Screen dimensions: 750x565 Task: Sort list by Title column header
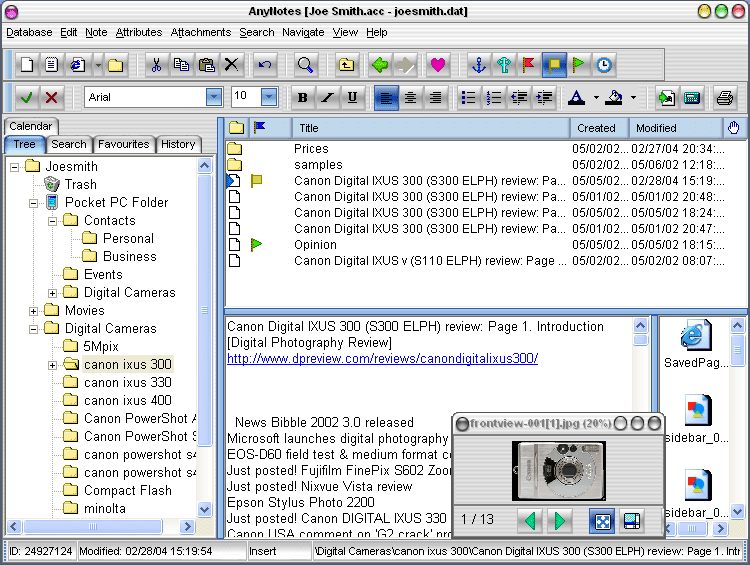(x=430, y=128)
